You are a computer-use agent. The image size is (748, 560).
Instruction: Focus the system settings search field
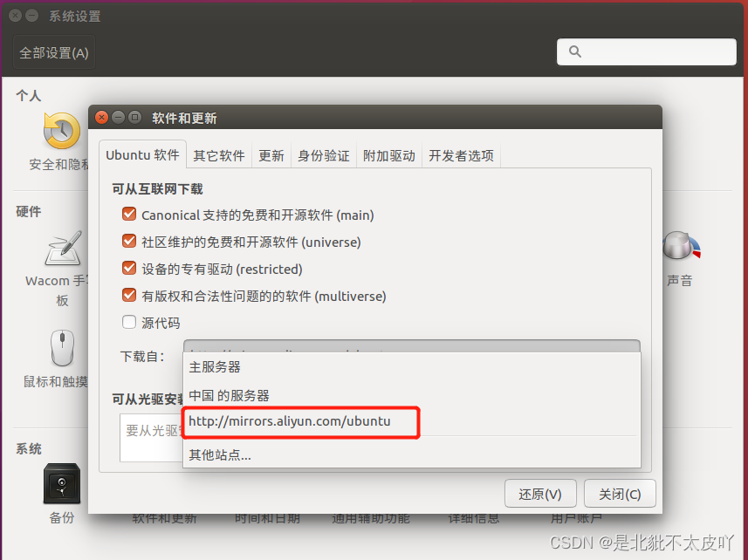[647, 51]
